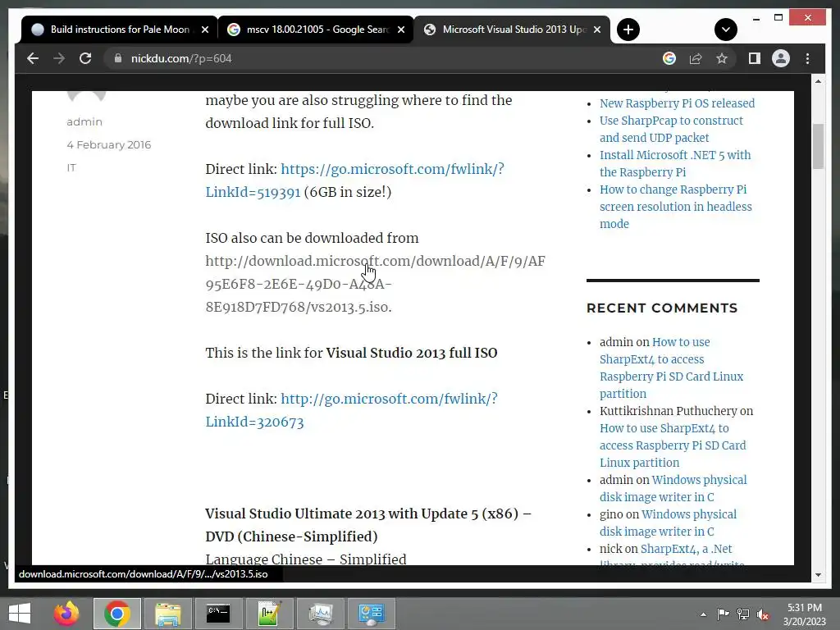840x630 pixels.
Task: Click the Visual Studio Ultimate 2013 Update 5 heading
Action: 368,525
